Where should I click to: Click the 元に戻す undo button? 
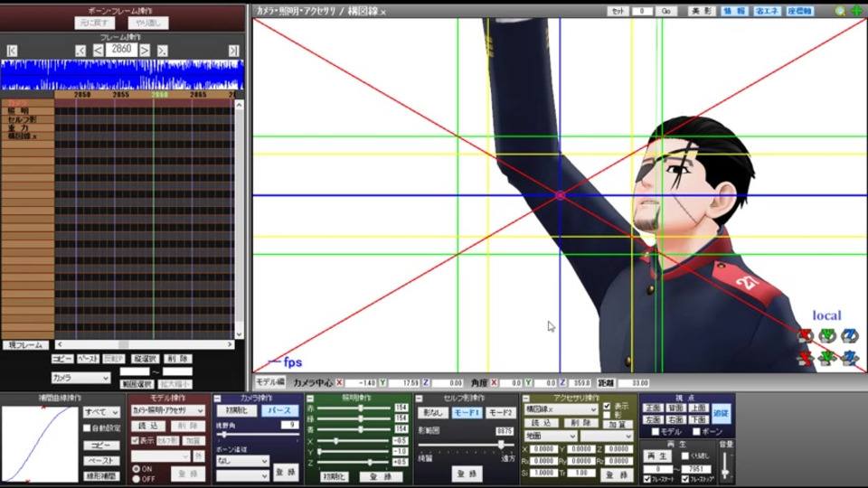click(95, 23)
